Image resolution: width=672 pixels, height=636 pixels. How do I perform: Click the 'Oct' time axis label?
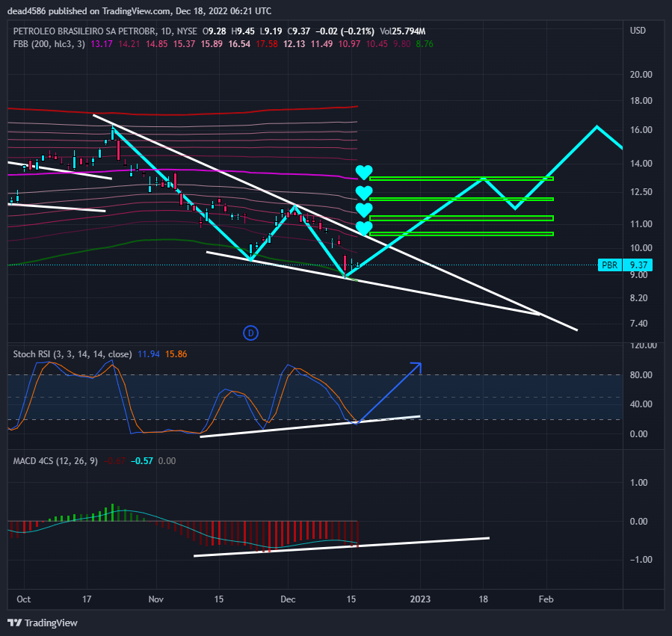[24, 599]
